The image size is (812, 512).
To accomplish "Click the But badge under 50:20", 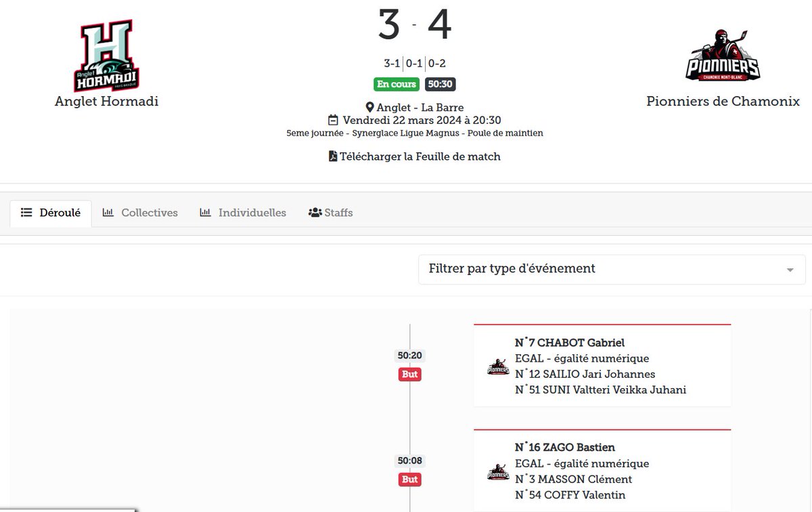I will [410, 375].
